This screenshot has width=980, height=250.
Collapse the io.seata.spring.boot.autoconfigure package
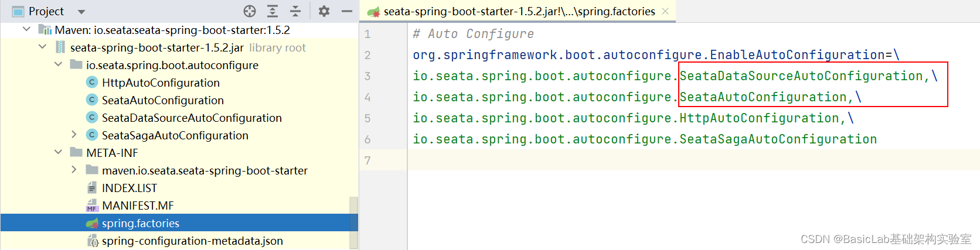pos(58,64)
